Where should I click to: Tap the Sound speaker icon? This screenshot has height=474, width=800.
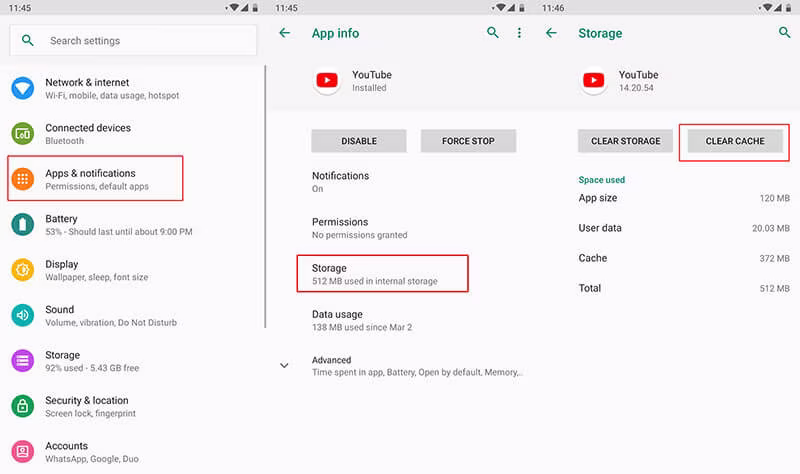22,315
